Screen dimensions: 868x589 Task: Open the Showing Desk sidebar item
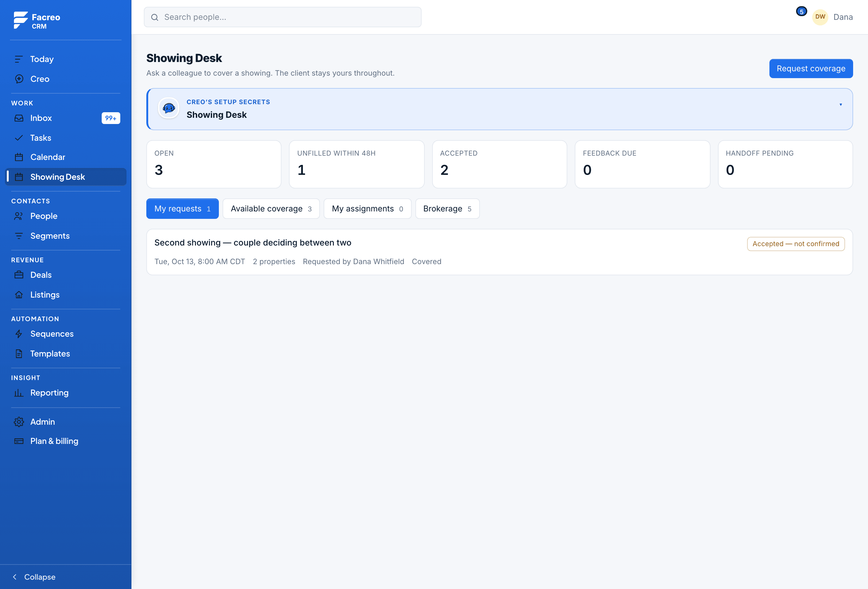(x=66, y=177)
